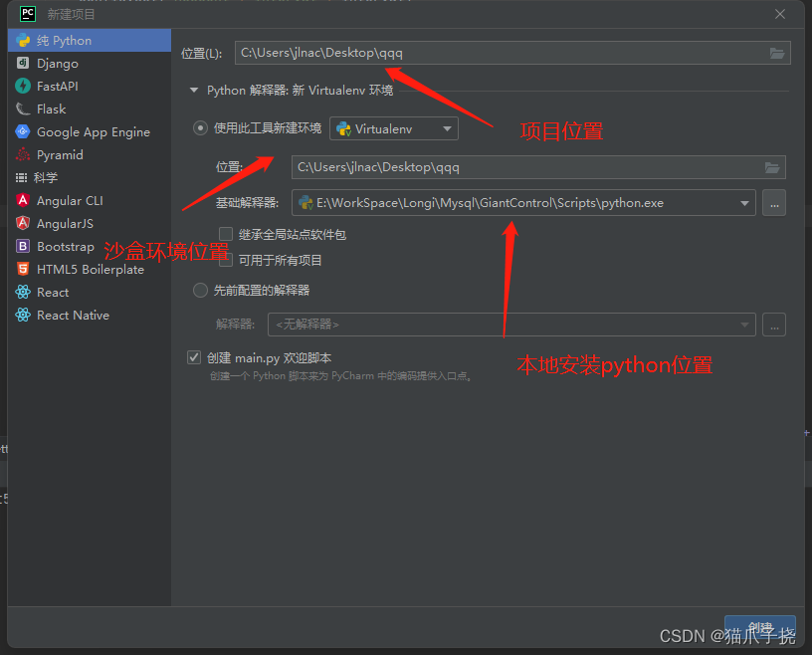Select the React list label
Viewport: 812px width, 655px height.
53,293
